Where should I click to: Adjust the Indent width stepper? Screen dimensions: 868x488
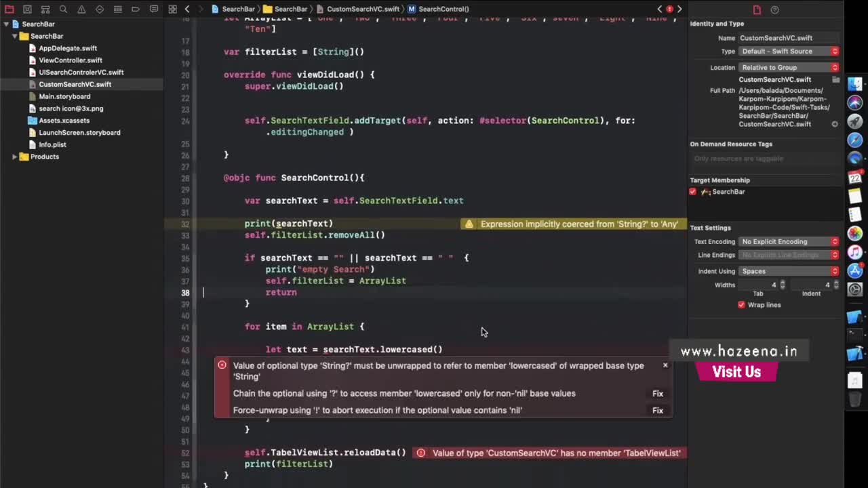click(x=835, y=285)
